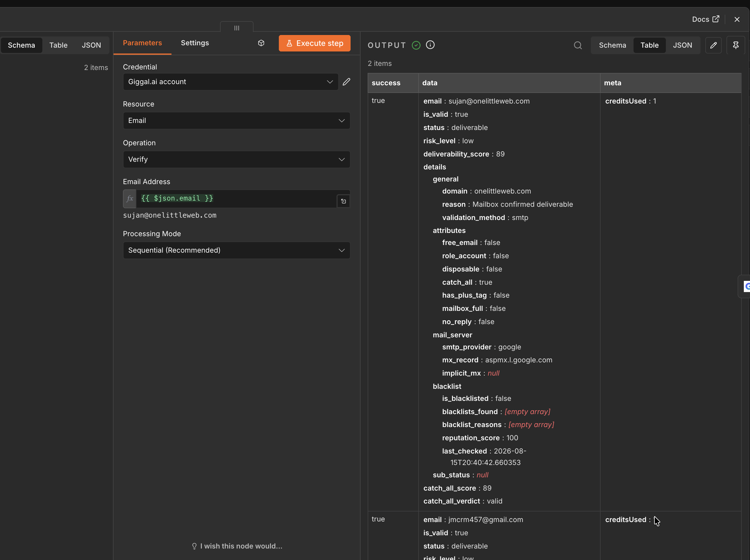
Task: Click the Email Address expression field
Action: 236,199
